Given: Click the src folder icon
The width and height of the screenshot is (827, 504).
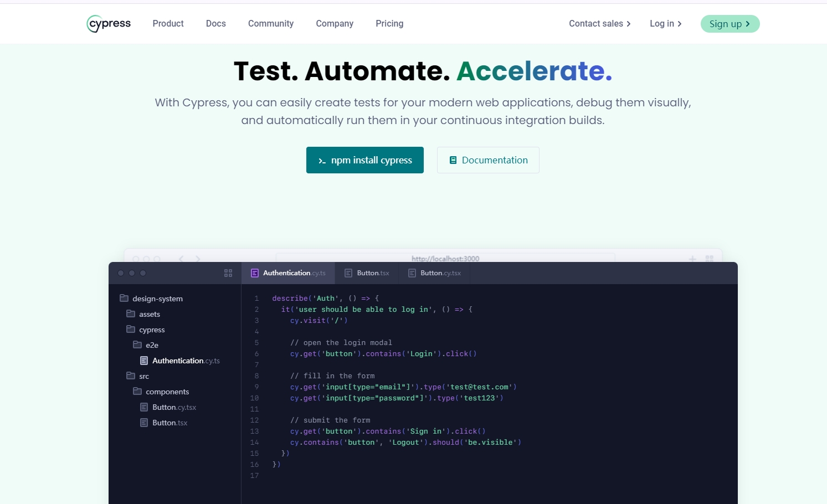Looking at the screenshot, I should pos(131,376).
